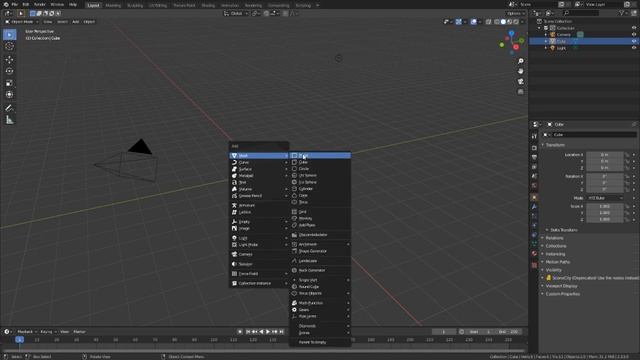This screenshot has height=360, width=640.
Task: Expand the Visibility panel
Action: (553, 270)
